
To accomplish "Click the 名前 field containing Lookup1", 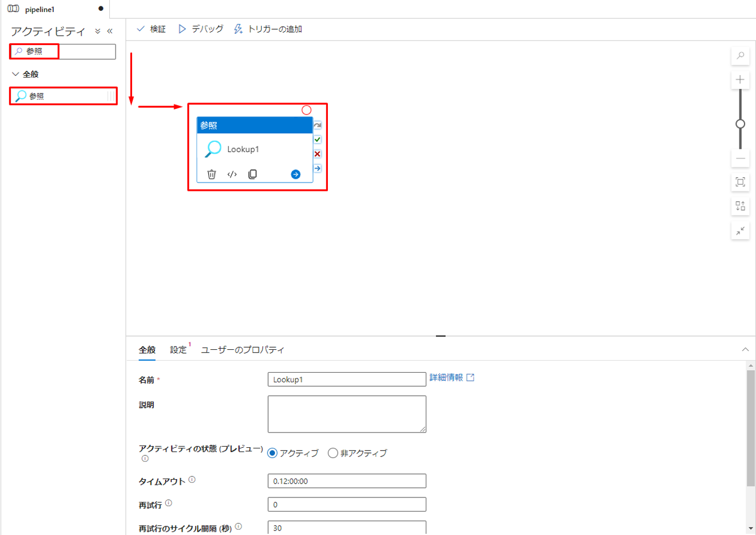I will pos(347,379).
